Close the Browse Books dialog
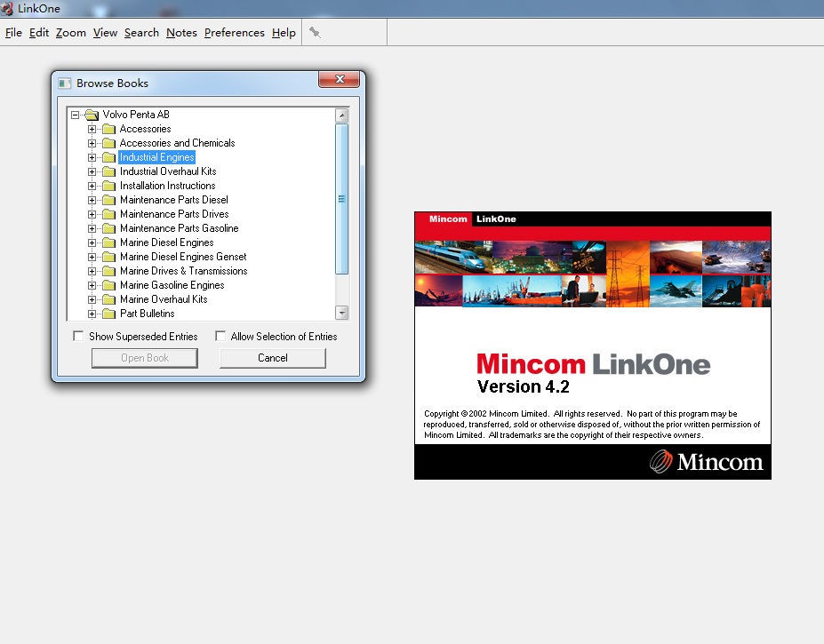 coord(339,79)
